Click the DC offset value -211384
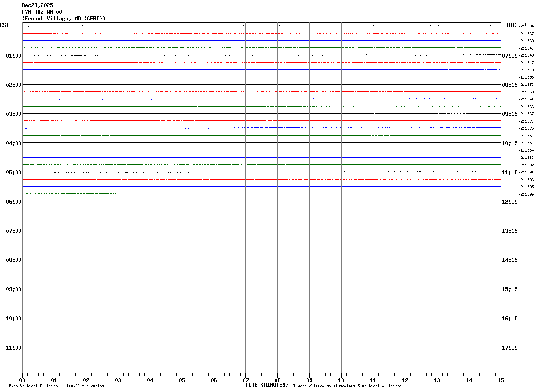Screen dimensions: 536x392 526,150
